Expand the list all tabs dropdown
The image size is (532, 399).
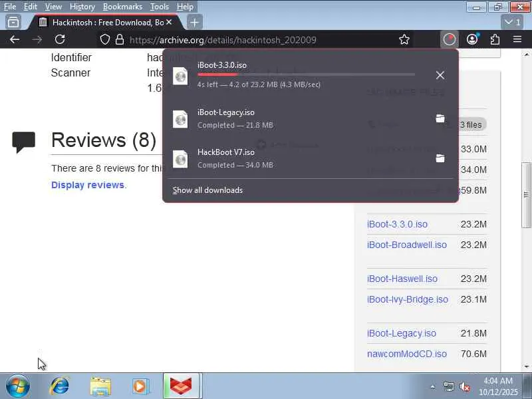(512, 23)
